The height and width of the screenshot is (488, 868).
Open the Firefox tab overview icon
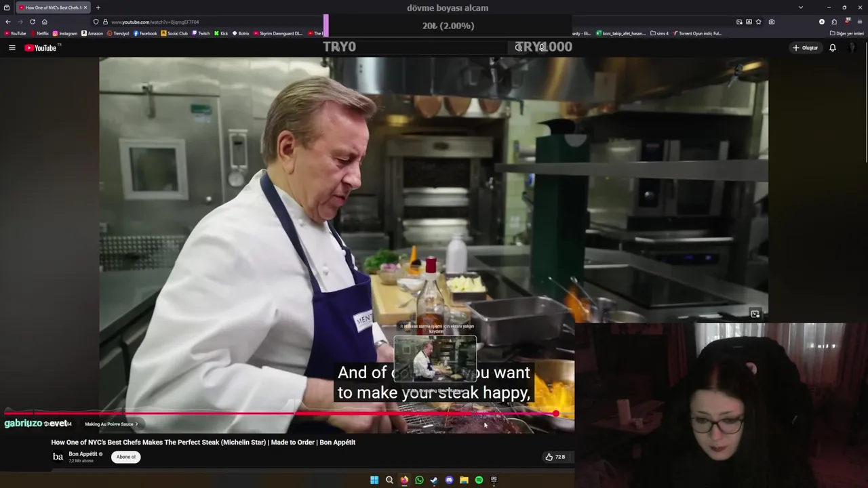tap(7, 7)
